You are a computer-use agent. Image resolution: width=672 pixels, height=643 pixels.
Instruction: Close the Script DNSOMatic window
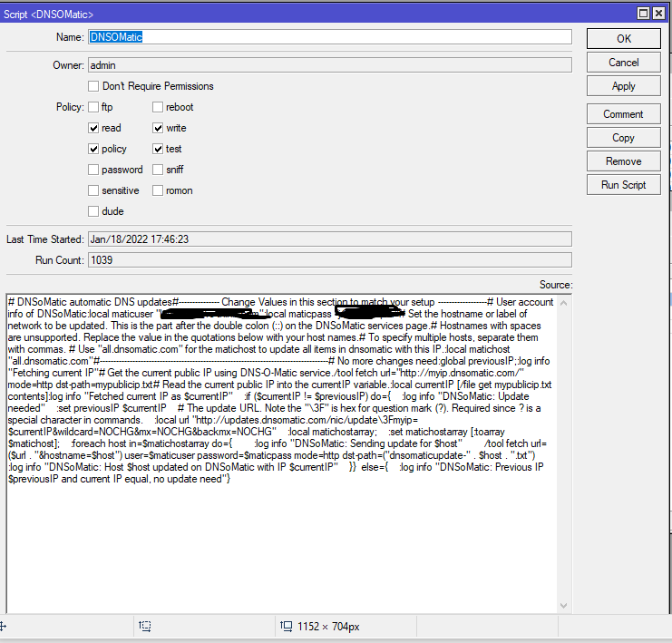coord(658,14)
